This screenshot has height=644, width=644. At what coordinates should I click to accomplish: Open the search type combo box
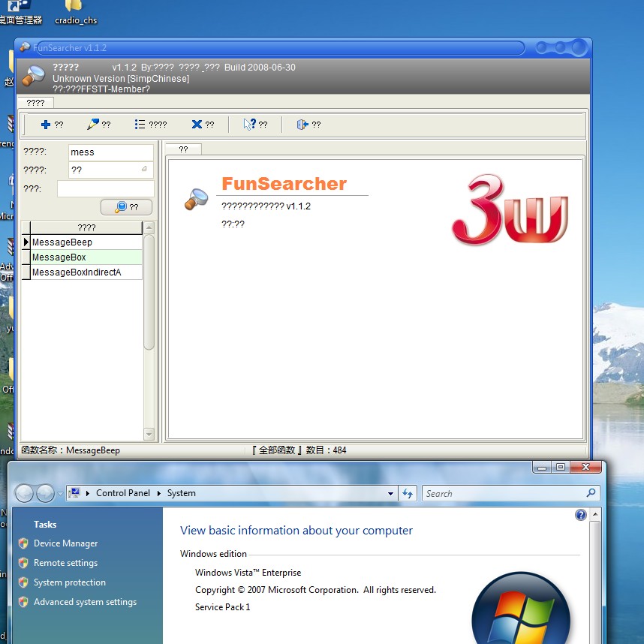110,170
